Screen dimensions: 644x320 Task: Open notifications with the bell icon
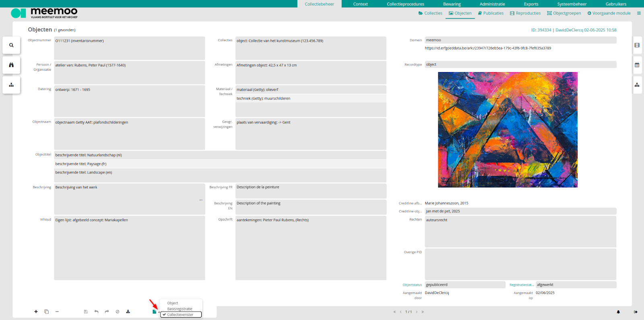click(x=619, y=312)
